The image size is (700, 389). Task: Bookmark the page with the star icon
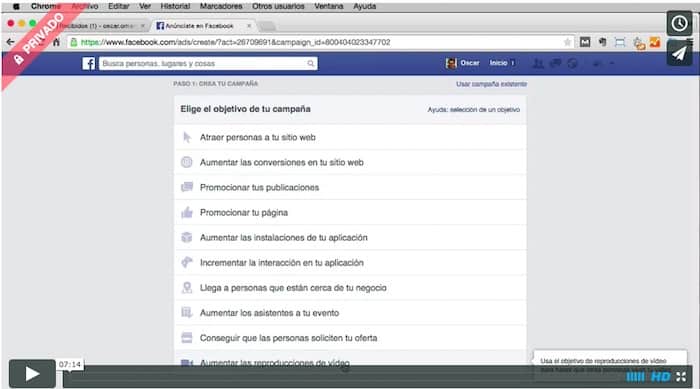[567, 42]
